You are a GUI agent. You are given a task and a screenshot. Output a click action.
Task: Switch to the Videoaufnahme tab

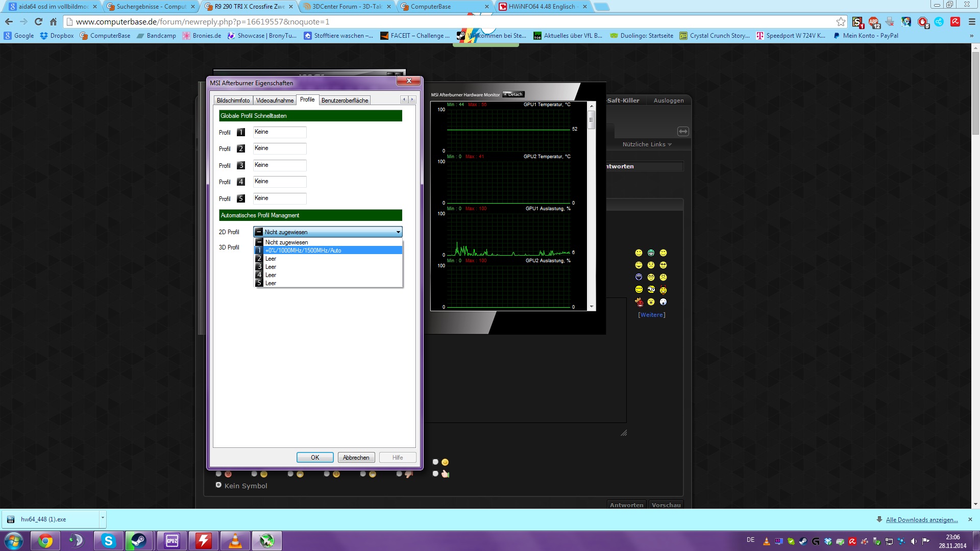click(275, 101)
